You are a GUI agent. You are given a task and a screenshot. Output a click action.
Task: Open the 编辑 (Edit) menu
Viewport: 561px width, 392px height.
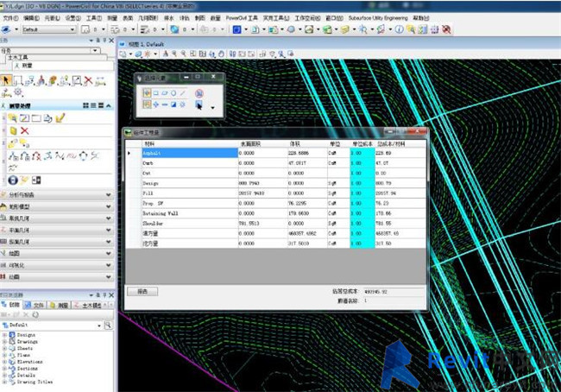pyautogui.click(x=31, y=18)
